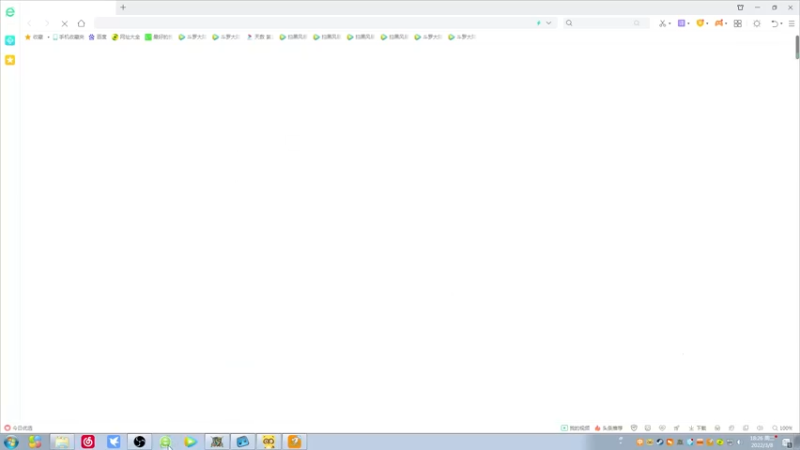Click the 360 browser logo icon

[10, 12]
